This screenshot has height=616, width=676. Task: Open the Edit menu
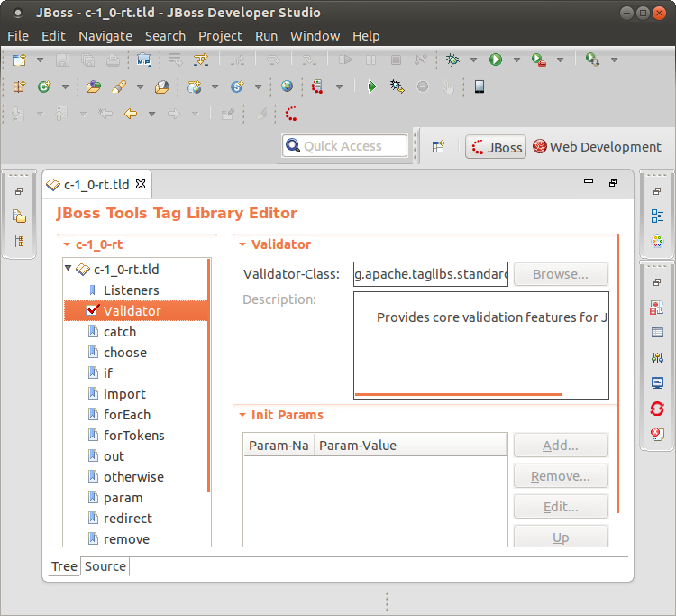(53, 36)
